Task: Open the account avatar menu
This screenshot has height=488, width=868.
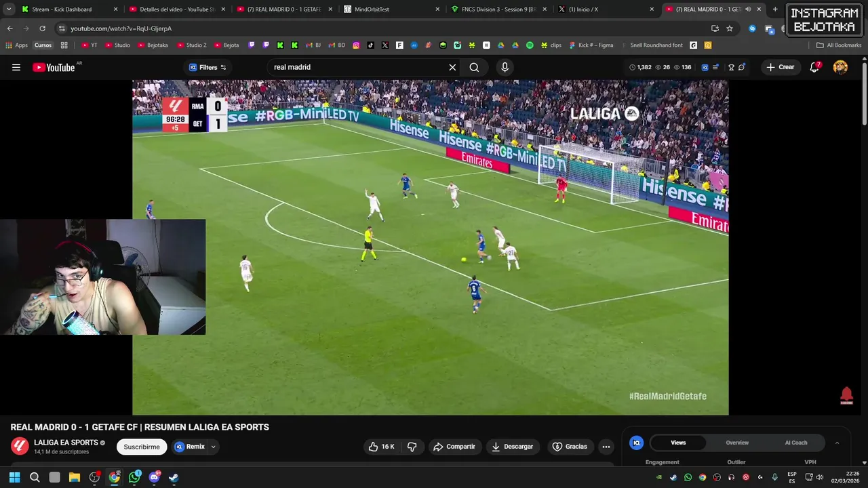Action: (840, 67)
